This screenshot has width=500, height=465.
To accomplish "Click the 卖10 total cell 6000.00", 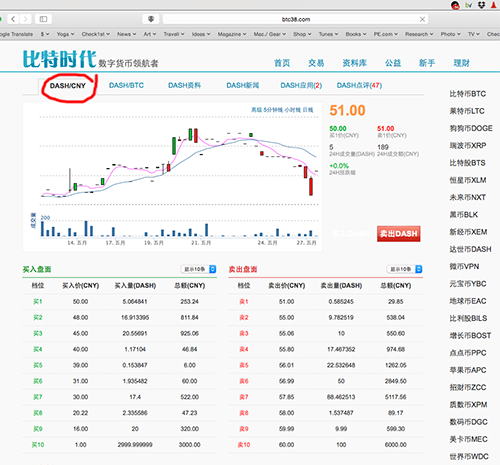I will point(396,445).
